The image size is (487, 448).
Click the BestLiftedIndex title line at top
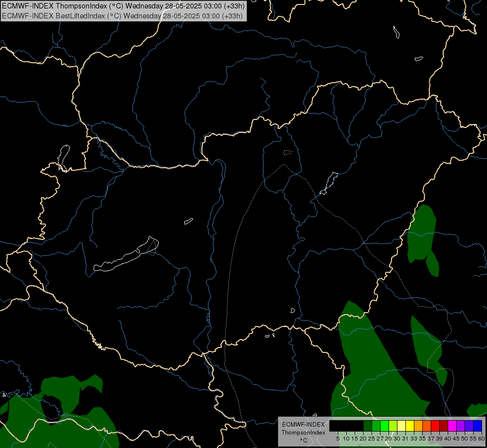[x=122, y=16]
